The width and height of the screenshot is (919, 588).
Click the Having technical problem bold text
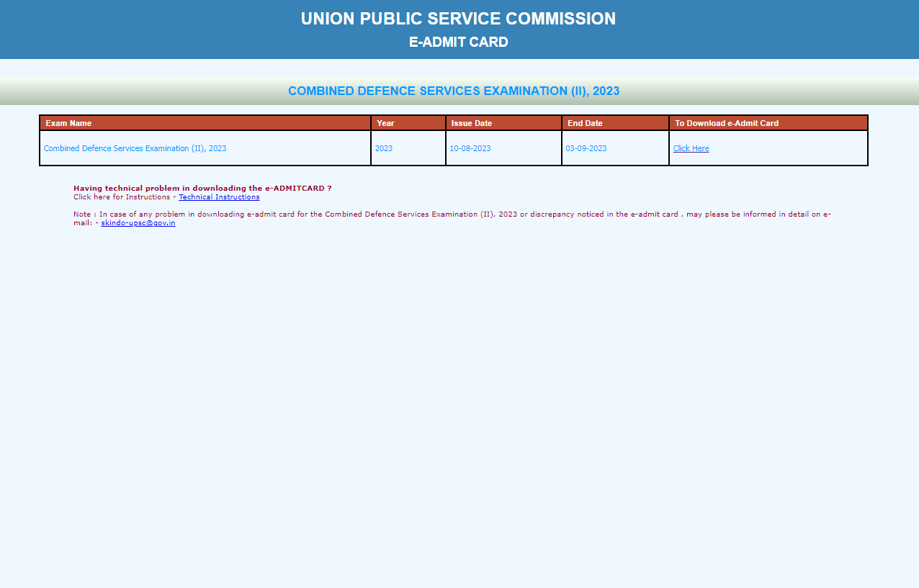[202, 188]
